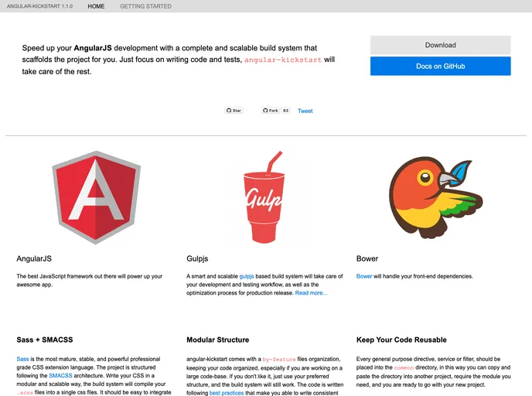Star the repo with GitHub Star button

point(234,111)
